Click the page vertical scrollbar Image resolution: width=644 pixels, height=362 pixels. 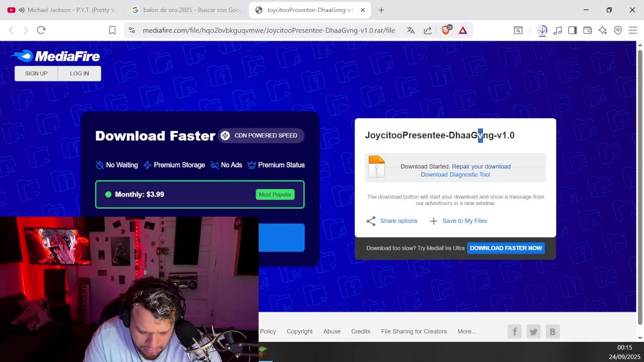click(x=640, y=187)
